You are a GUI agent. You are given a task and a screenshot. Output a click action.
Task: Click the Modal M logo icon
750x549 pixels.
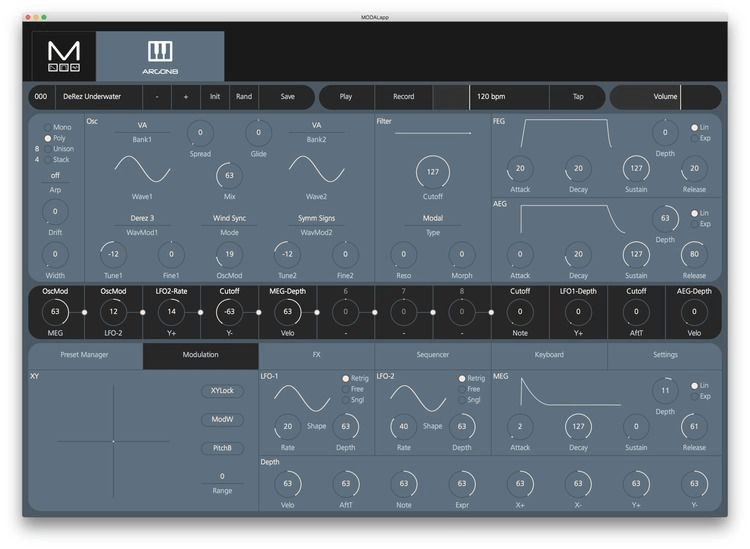click(x=64, y=55)
